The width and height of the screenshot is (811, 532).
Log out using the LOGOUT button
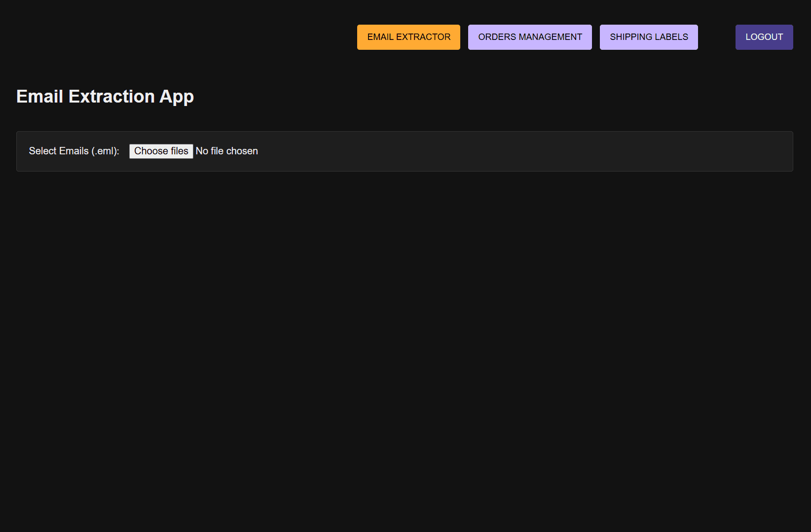[764, 37]
